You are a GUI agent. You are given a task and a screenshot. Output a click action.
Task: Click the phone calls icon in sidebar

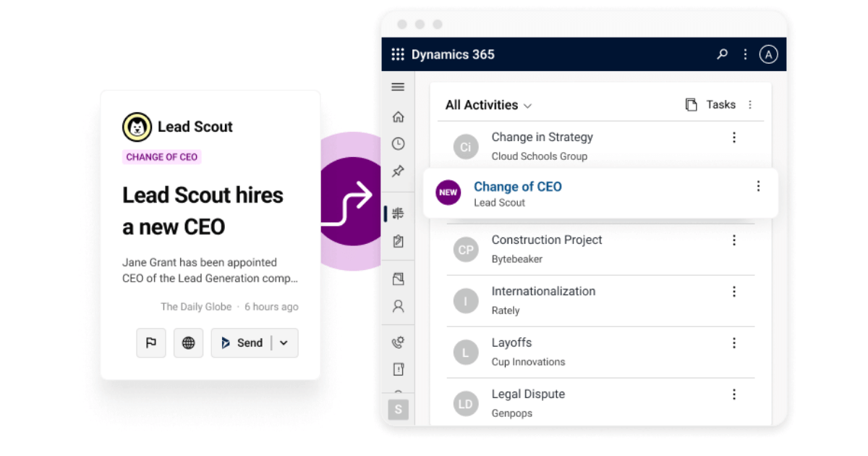click(398, 342)
